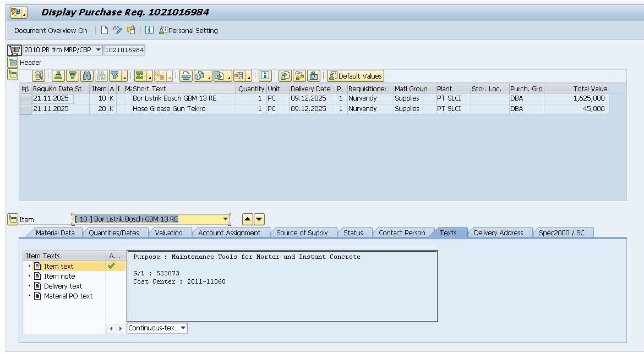This screenshot has height=354, width=644.
Task: Click the Find binoculars icon in grid toolbar
Action: click(87, 76)
